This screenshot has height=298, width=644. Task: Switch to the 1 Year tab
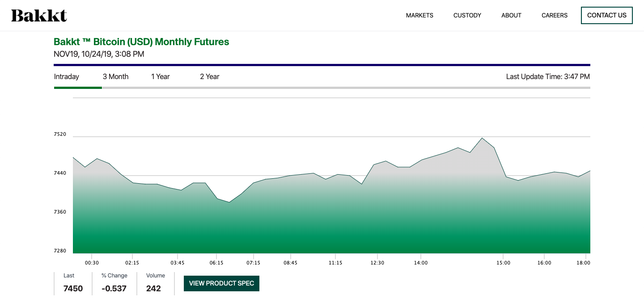point(161,76)
